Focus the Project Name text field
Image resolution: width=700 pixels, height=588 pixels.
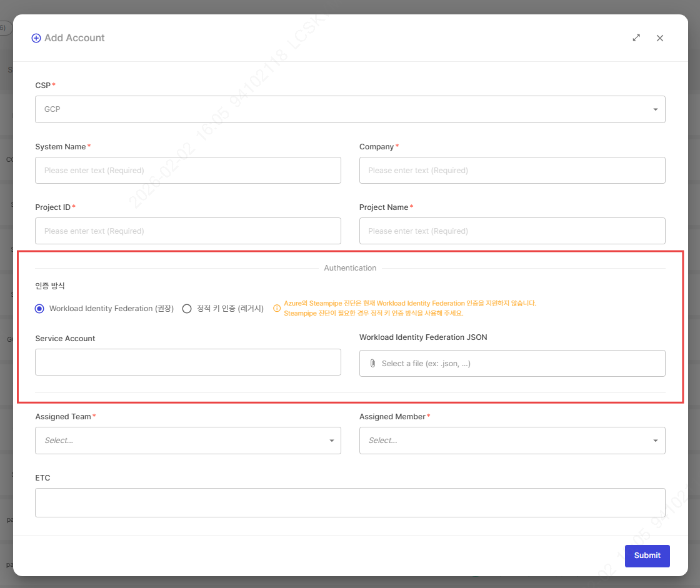(x=511, y=231)
